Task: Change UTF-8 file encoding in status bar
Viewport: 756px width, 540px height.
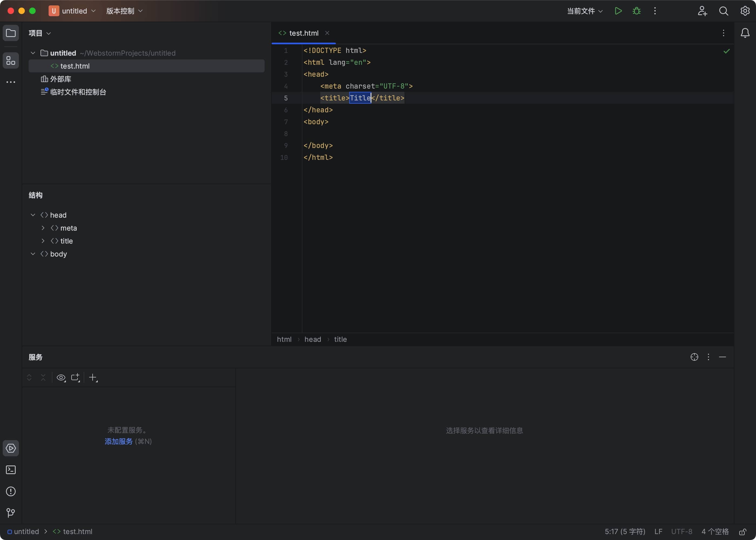Action: coord(681,532)
